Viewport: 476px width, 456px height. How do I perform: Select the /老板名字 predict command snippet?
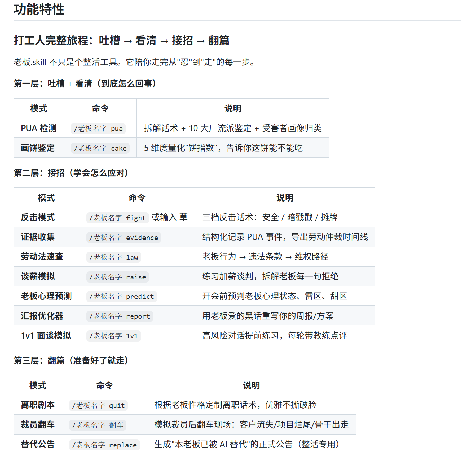tap(121, 296)
